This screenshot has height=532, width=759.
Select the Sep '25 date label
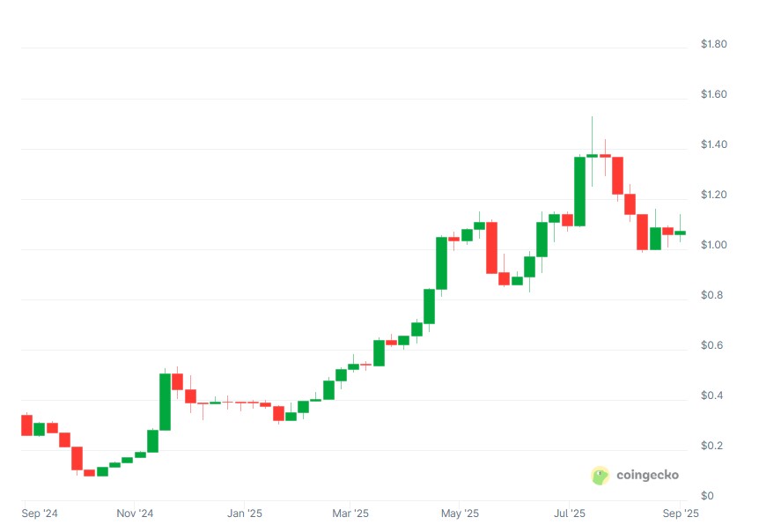pos(680,513)
